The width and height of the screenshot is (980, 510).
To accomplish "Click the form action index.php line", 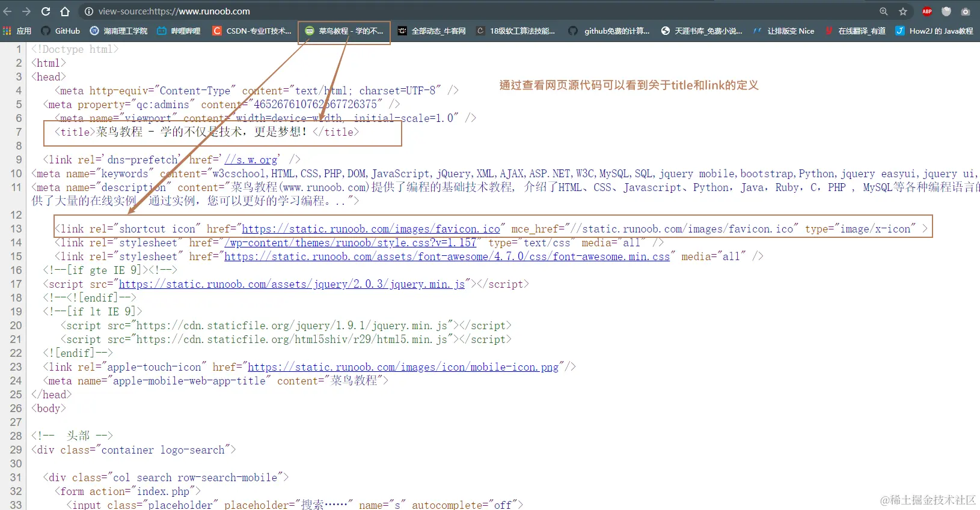I will tap(128, 491).
